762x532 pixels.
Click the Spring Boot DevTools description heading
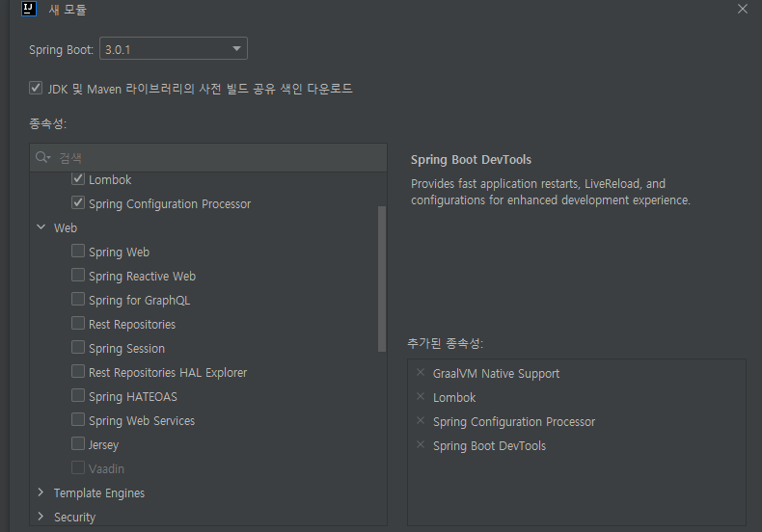[x=471, y=160]
